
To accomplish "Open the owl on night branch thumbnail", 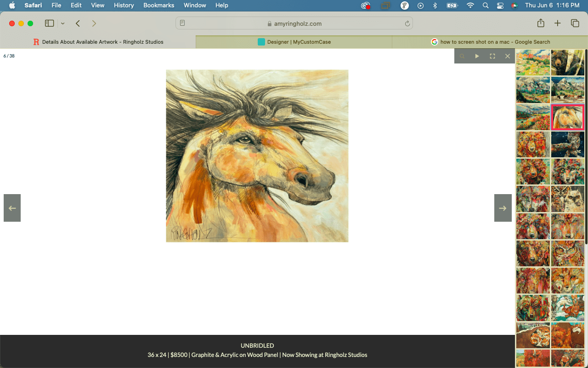I will [567, 144].
